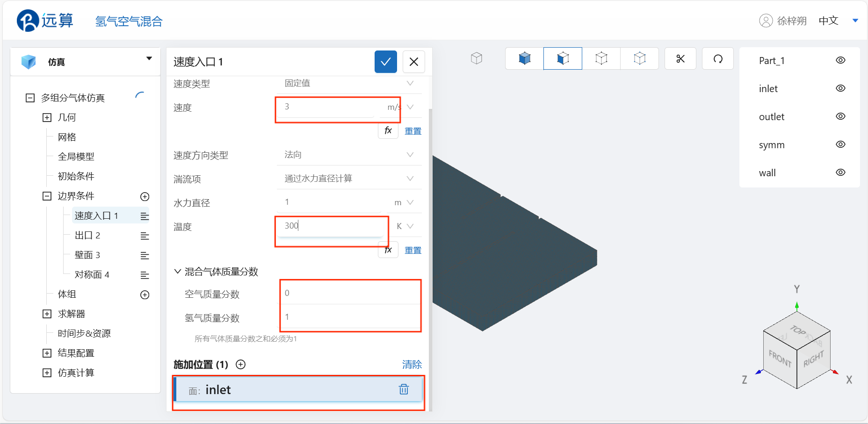Image resolution: width=868 pixels, height=424 pixels.
Task: Open menu icon for 速度入口 1
Action: pyautogui.click(x=145, y=216)
